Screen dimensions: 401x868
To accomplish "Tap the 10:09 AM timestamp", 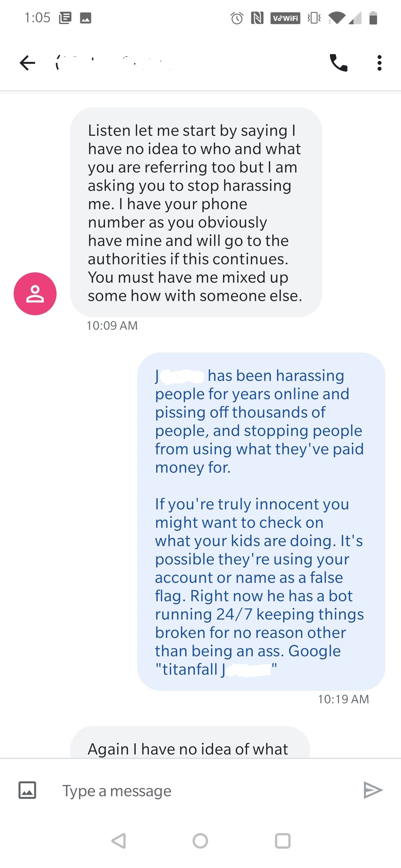I will point(112,325).
